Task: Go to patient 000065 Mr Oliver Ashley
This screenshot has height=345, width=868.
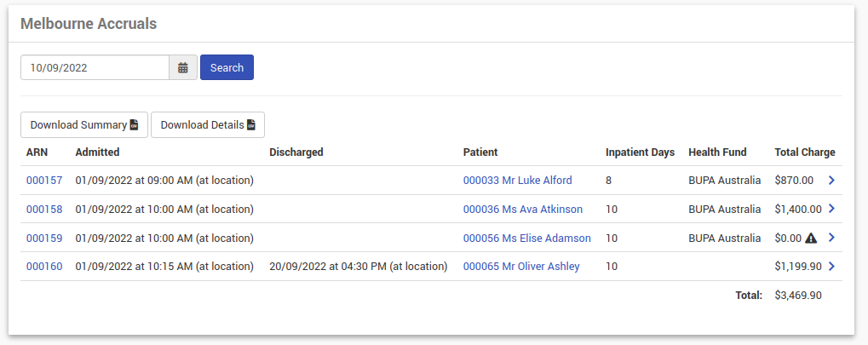Action: (520, 267)
